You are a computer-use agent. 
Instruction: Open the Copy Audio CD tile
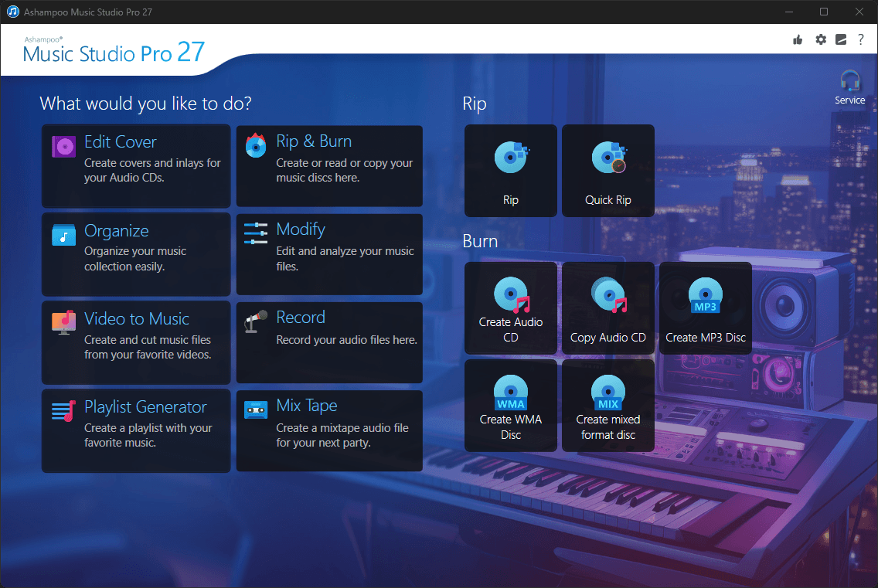[608, 308]
